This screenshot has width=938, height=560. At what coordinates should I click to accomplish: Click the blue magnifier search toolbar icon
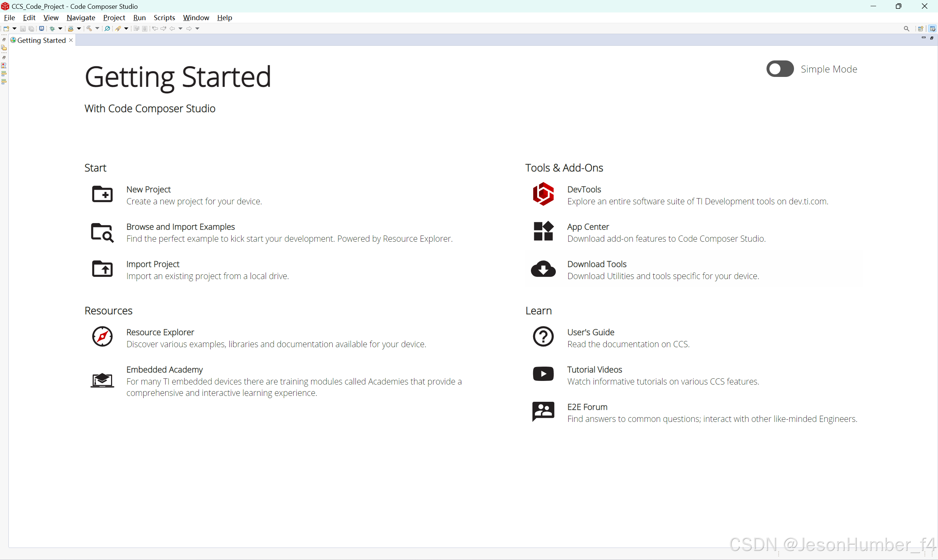pyautogui.click(x=108, y=29)
